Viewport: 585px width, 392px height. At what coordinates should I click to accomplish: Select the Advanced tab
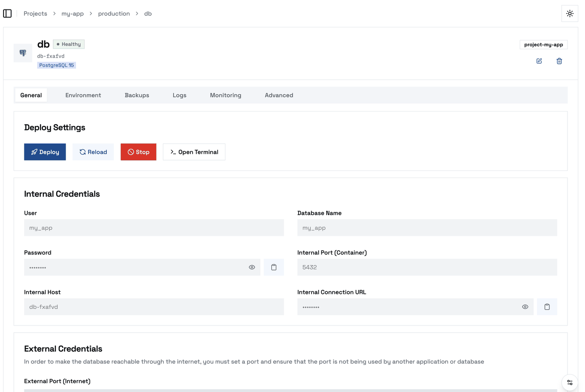pos(279,95)
